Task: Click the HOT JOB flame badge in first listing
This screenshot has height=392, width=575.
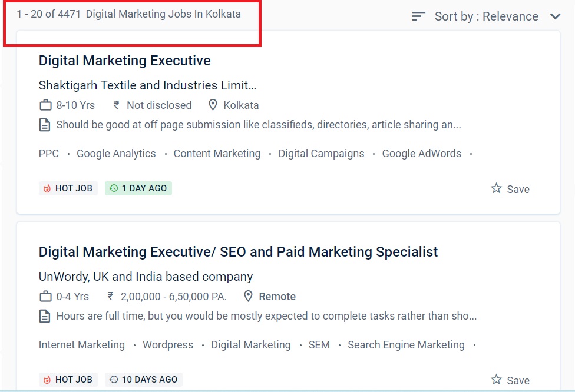Action: click(x=66, y=188)
